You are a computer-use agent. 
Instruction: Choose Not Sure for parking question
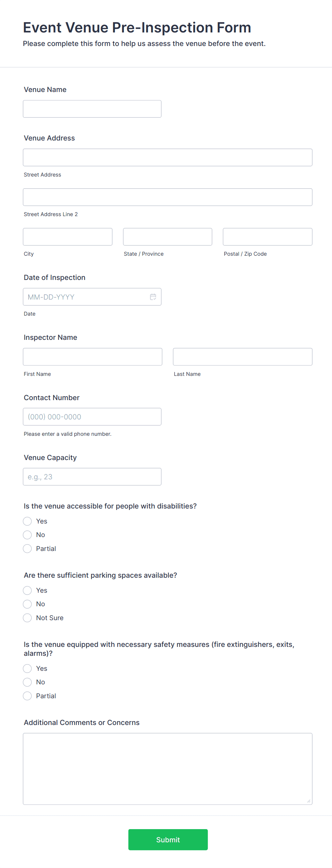(27, 618)
